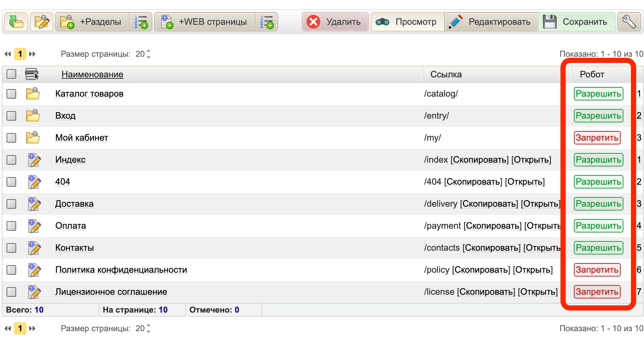Check the Мой кабинет row checkbox
The width and height of the screenshot is (644, 347).
(11, 138)
